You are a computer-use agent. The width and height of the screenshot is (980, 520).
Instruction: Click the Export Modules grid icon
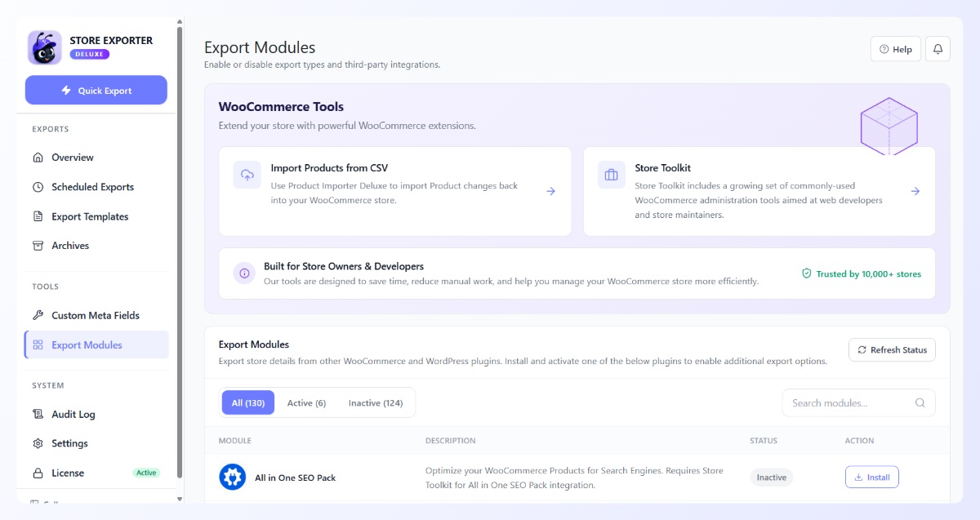pyautogui.click(x=38, y=344)
